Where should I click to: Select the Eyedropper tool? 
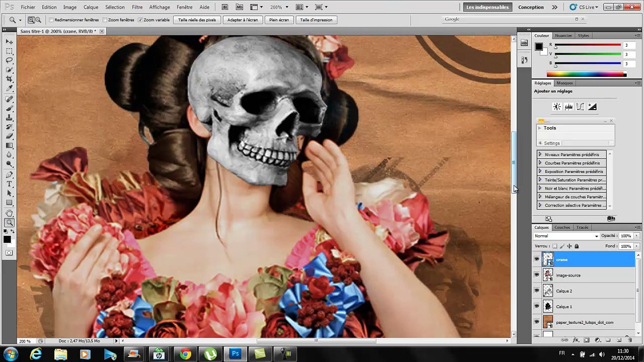pos(10,89)
